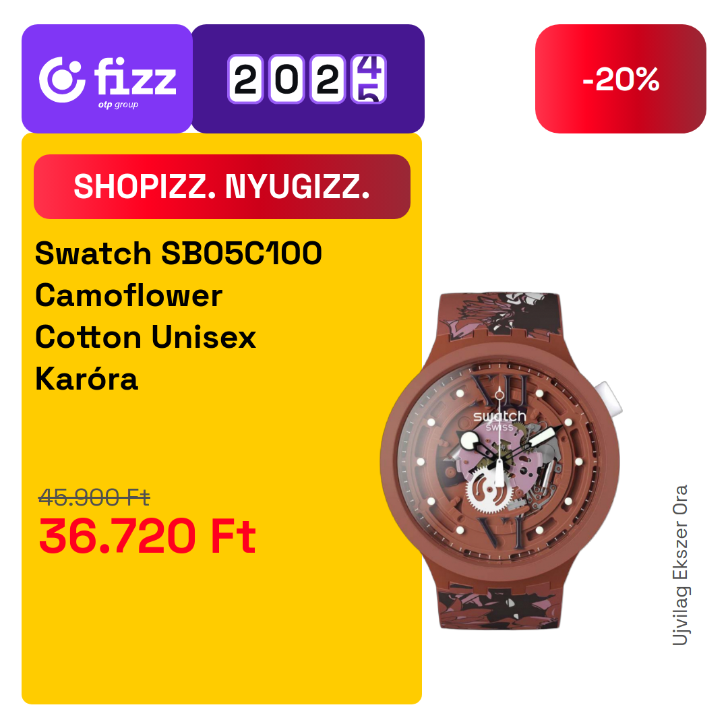Image resolution: width=728 pixels, height=728 pixels.
Task: Click the SHOPIZZ. NYUGIZZ. banner
Action: [x=222, y=187]
